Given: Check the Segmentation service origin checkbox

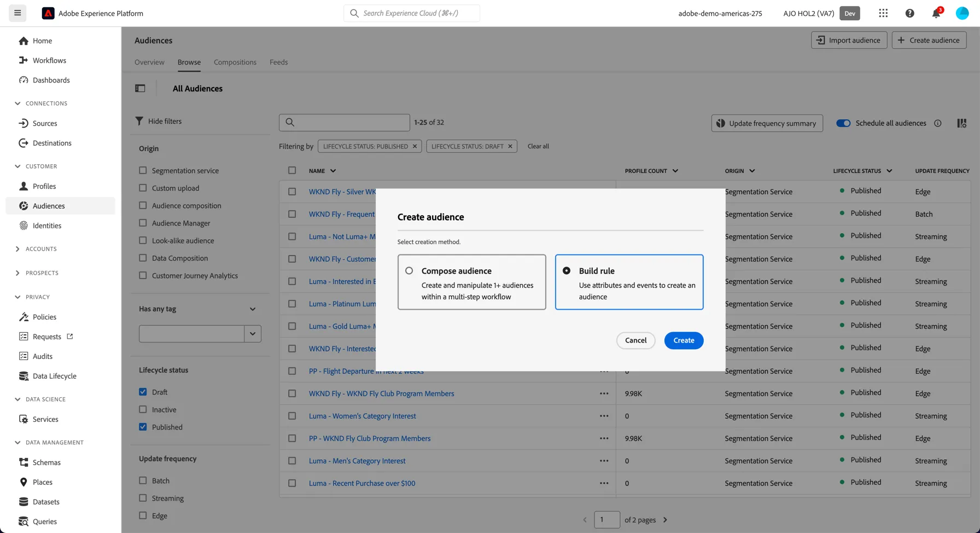Looking at the screenshot, I should tap(143, 170).
